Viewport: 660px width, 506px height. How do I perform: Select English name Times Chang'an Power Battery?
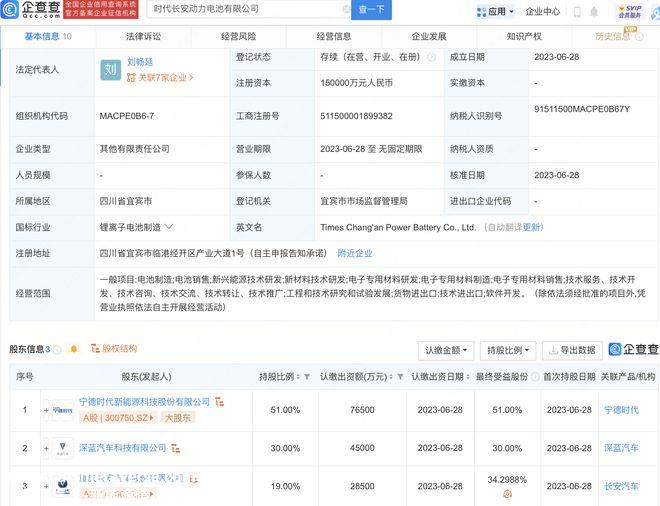point(398,227)
